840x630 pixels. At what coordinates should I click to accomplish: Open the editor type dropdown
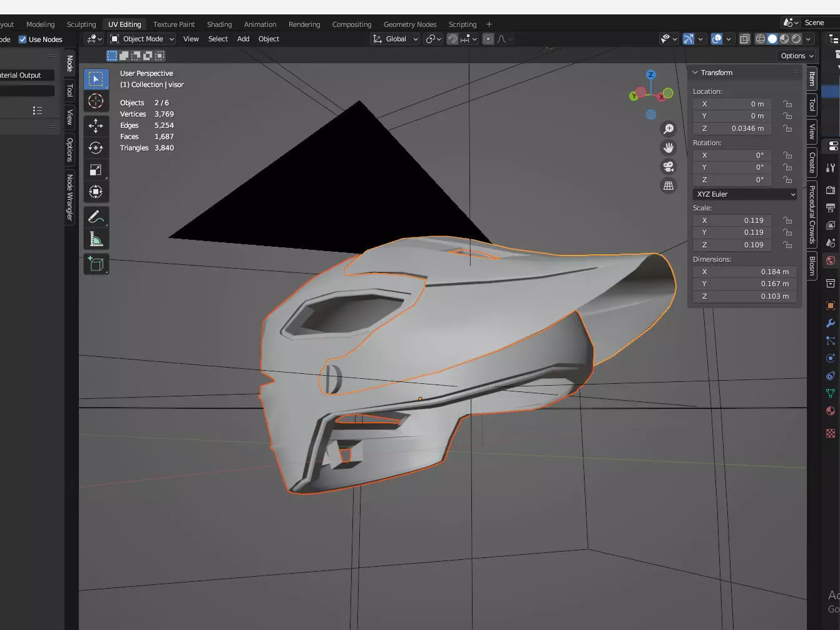95,39
